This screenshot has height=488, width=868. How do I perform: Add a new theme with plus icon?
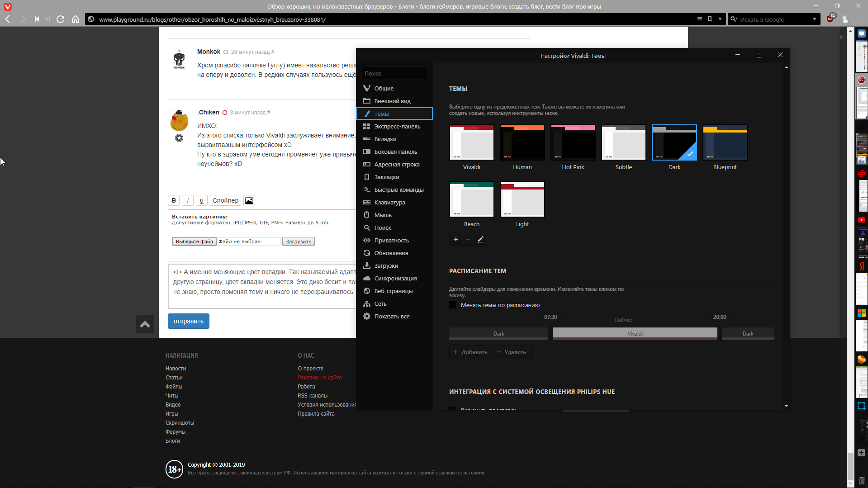[x=456, y=239]
